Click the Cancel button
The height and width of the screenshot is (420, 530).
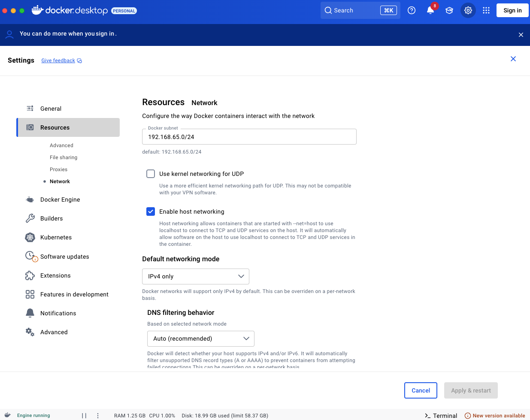[x=421, y=390]
